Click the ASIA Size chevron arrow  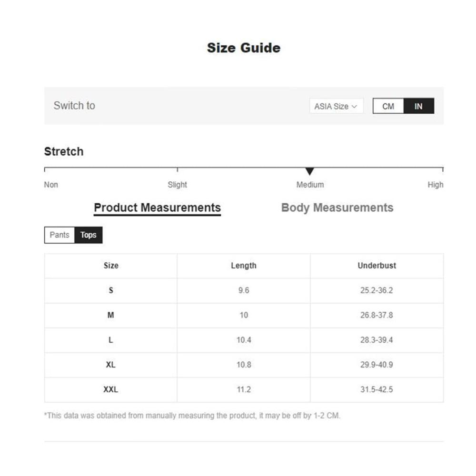[354, 107]
